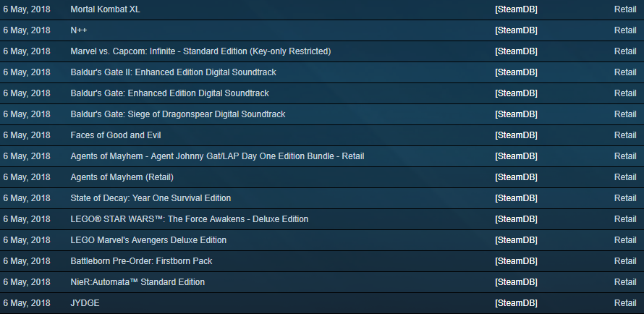Viewport: 644px width, 314px height.
Task: Select the JYDGE license entry title
Action: (x=85, y=303)
